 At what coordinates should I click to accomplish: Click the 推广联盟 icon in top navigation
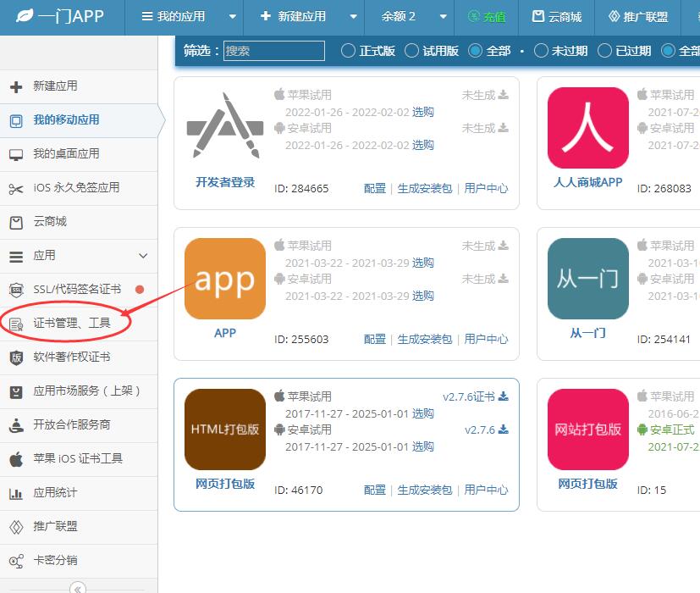[614, 17]
